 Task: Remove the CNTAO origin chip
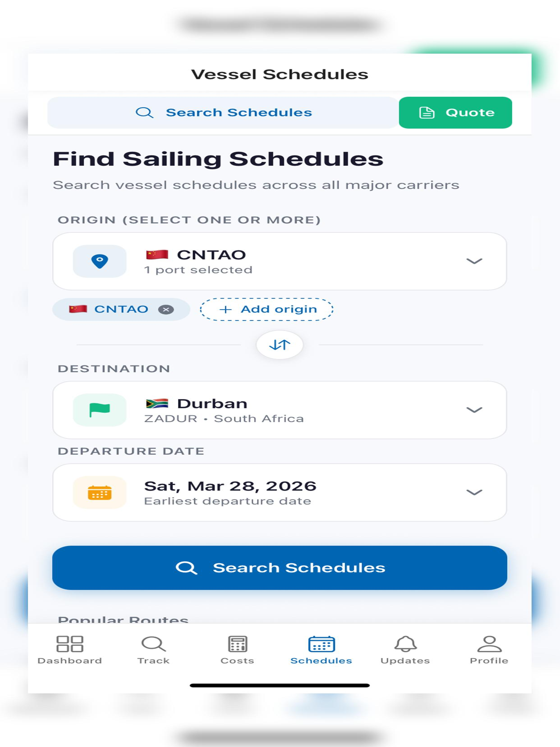click(x=166, y=309)
